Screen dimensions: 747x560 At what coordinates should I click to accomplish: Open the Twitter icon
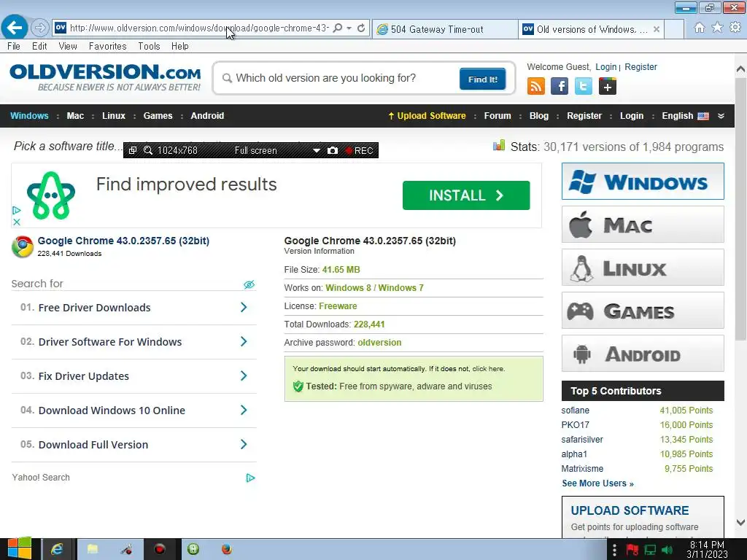pyautogui.click(x=583, y=86)
